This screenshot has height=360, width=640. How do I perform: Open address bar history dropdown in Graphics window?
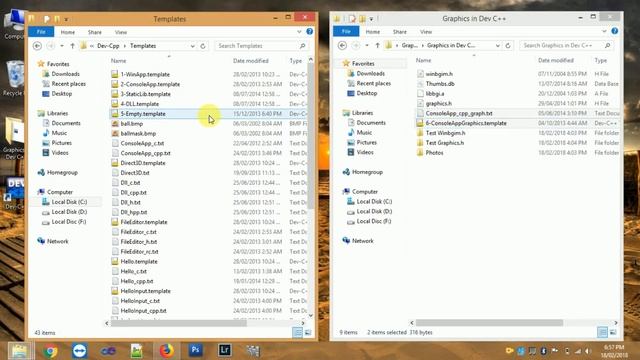point(497,46)
